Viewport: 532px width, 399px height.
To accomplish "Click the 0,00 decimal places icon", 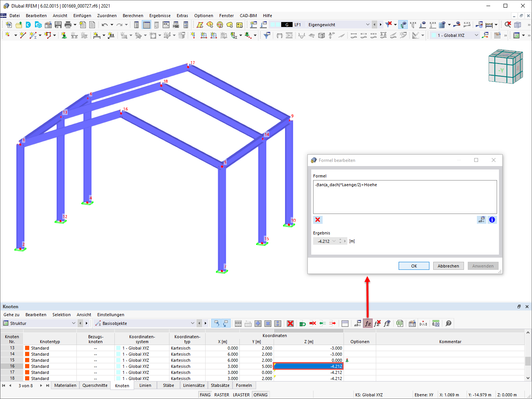I will (436, 323).
